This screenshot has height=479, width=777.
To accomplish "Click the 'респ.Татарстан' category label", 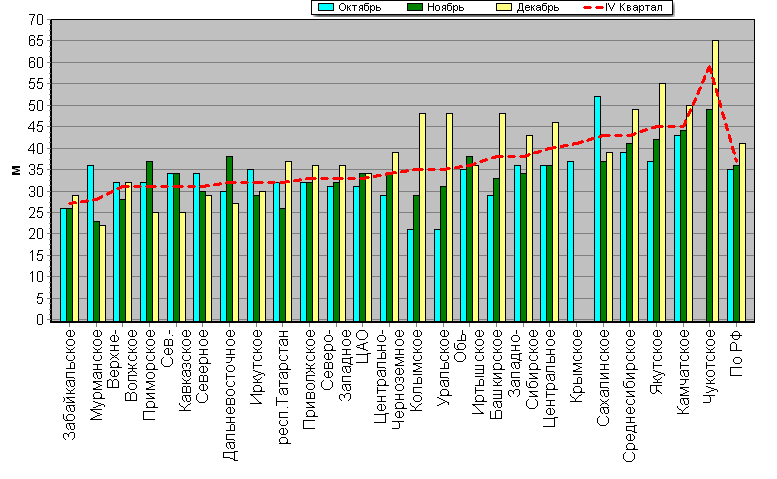I will point(283,386).
